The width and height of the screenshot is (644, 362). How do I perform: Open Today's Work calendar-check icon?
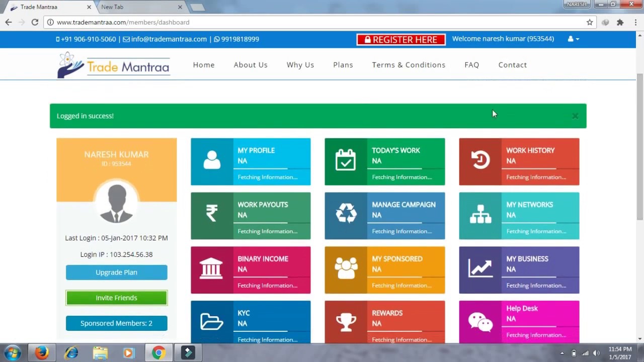346,161
